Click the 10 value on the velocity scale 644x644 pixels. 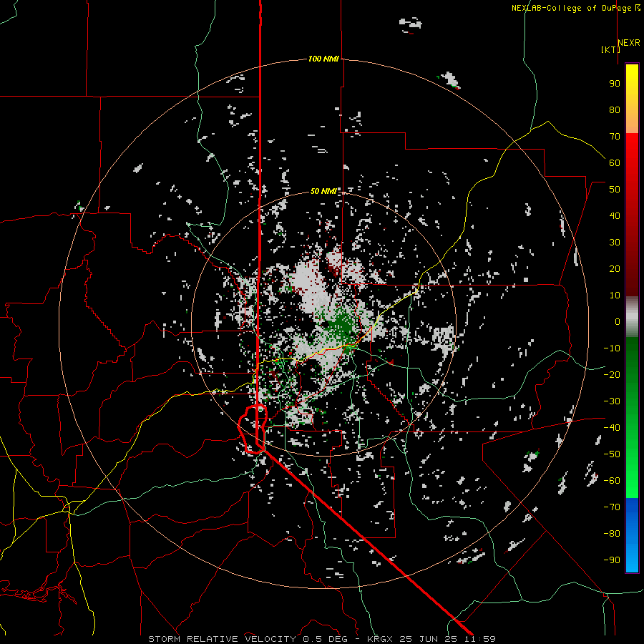(x=615, y=296)
